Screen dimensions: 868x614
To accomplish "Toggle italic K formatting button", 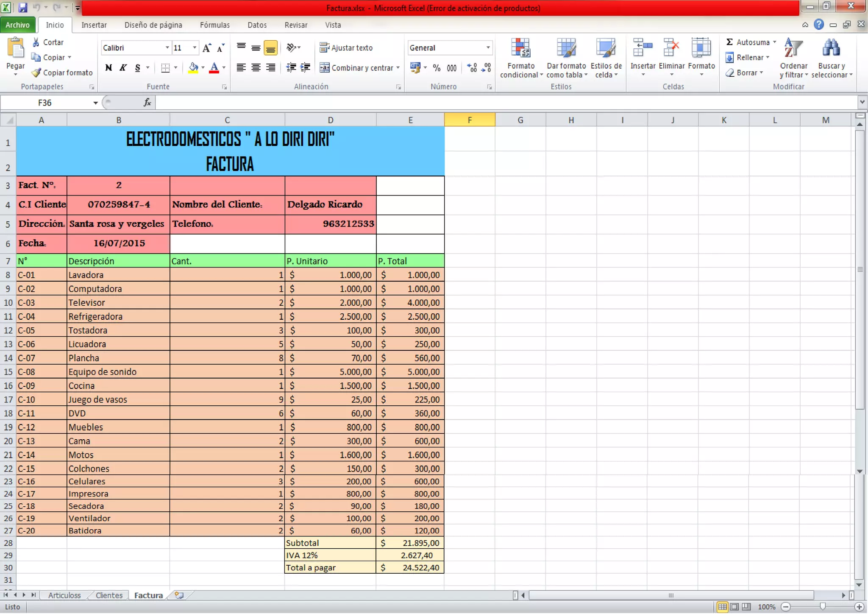I will click(x=123, y=68).
